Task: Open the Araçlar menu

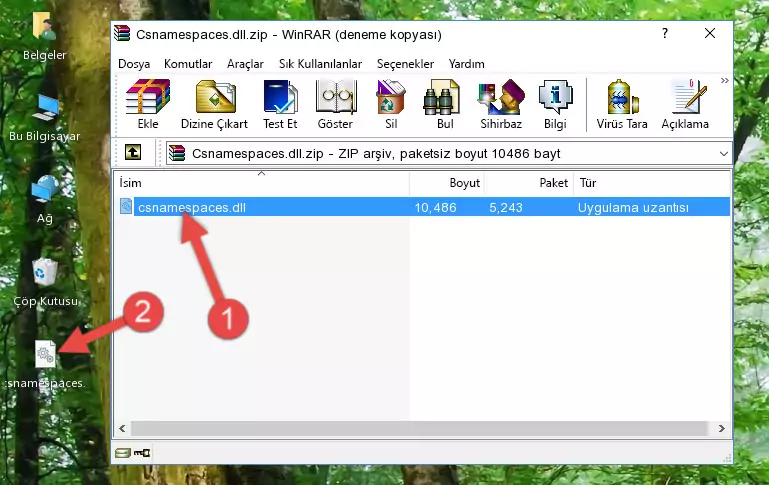Action: 245,64
